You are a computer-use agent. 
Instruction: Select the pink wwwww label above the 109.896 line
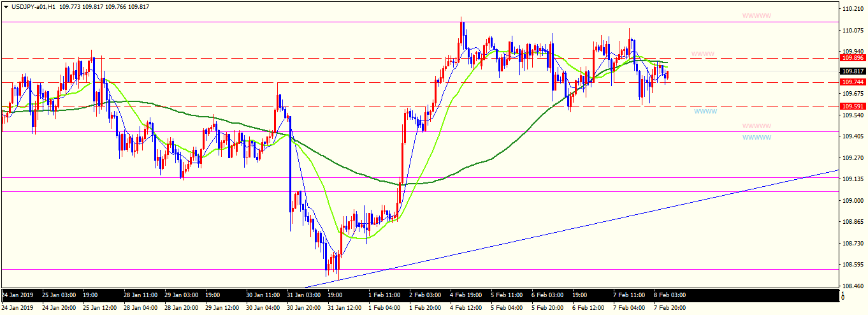703,54
